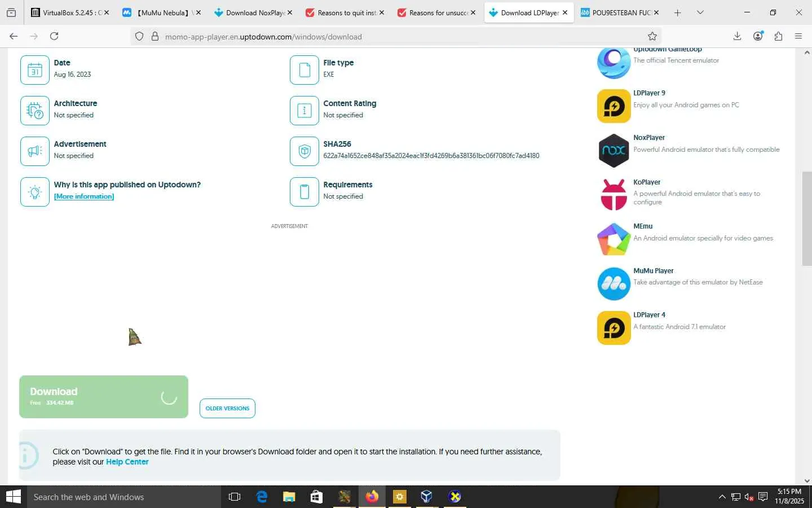812x508 pixels.
Task: Switch to the Reasons for unsuccessful tab
Action: click(436, 12)
